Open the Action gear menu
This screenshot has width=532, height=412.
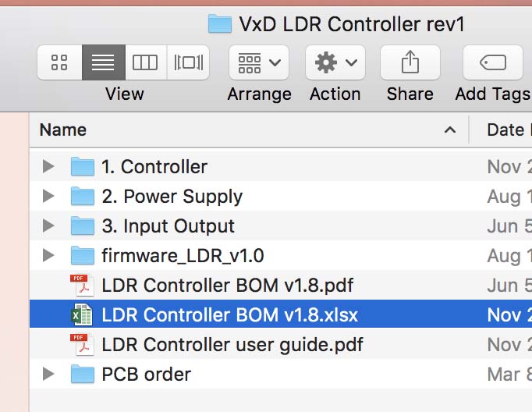335,62
